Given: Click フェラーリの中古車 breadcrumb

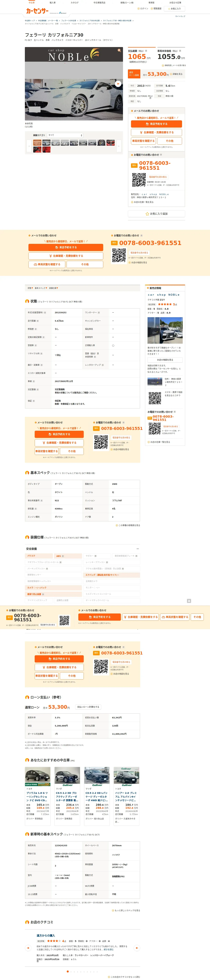Looking at the screenshot, I should [69, 21].
